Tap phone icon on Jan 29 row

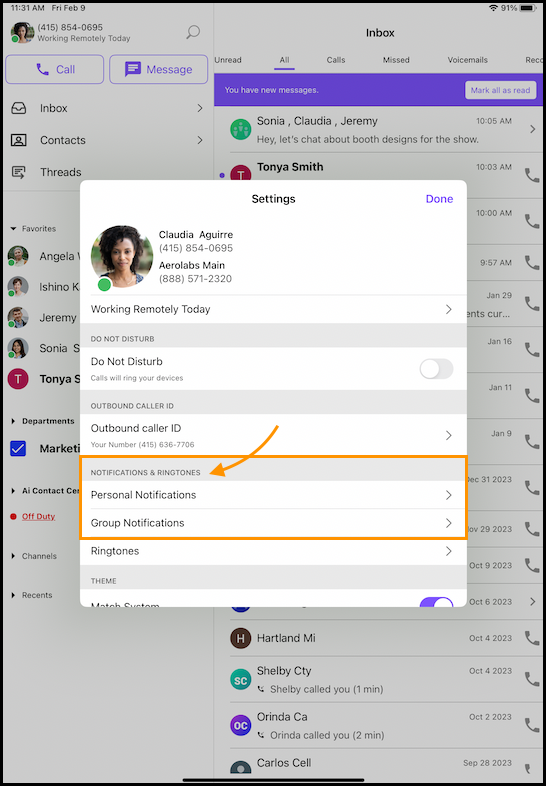click(x=531, y=304)
